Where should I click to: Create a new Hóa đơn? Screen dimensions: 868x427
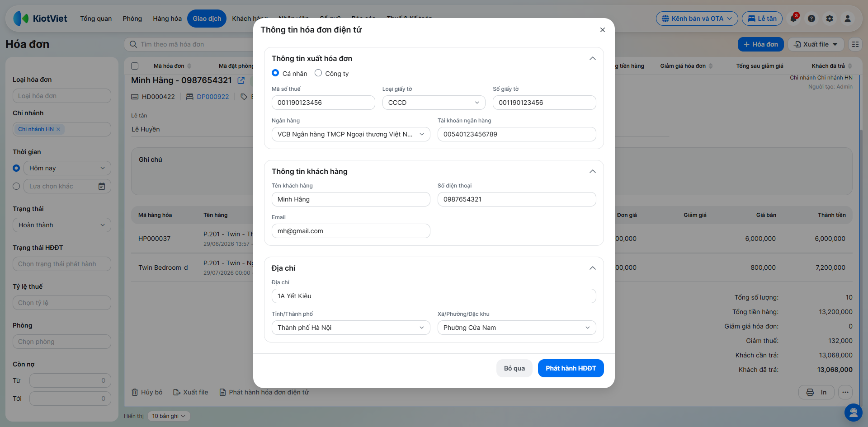point(761,44)
